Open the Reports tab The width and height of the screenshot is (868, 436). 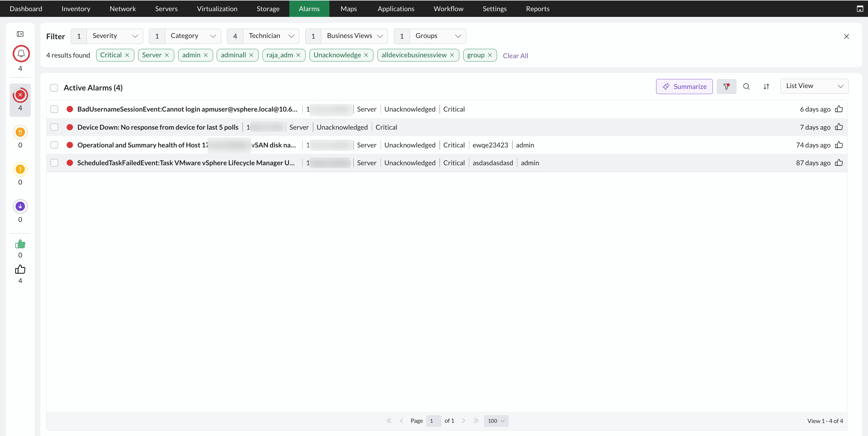[x=538, y=9]
